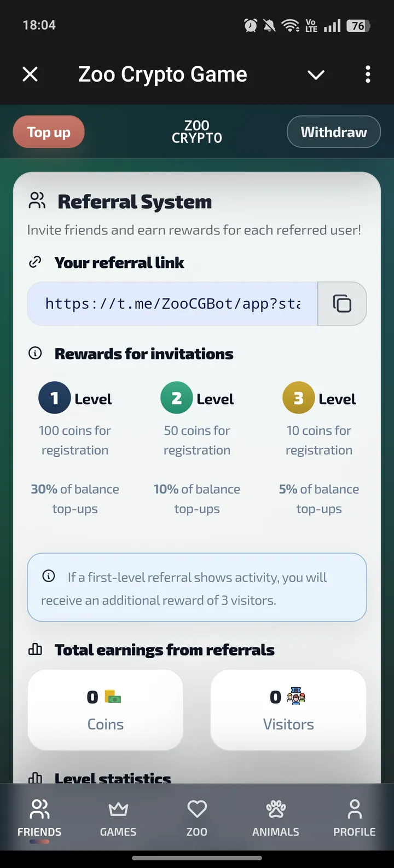This screenshot has height=868, width=394.
Task: Click the referral link text field
Action: pos(172,304)
